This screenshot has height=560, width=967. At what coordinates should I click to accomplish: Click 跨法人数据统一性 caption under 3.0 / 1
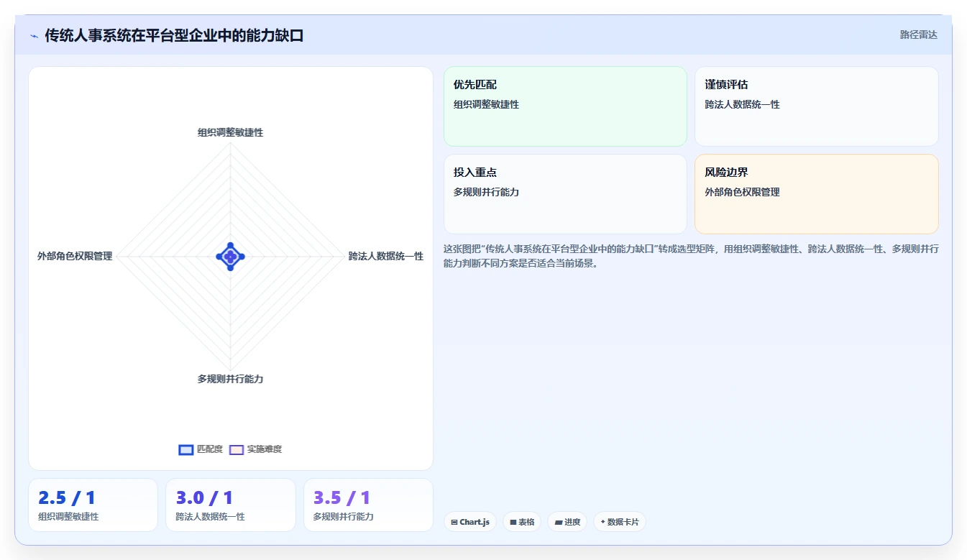(x=211, y=516)
